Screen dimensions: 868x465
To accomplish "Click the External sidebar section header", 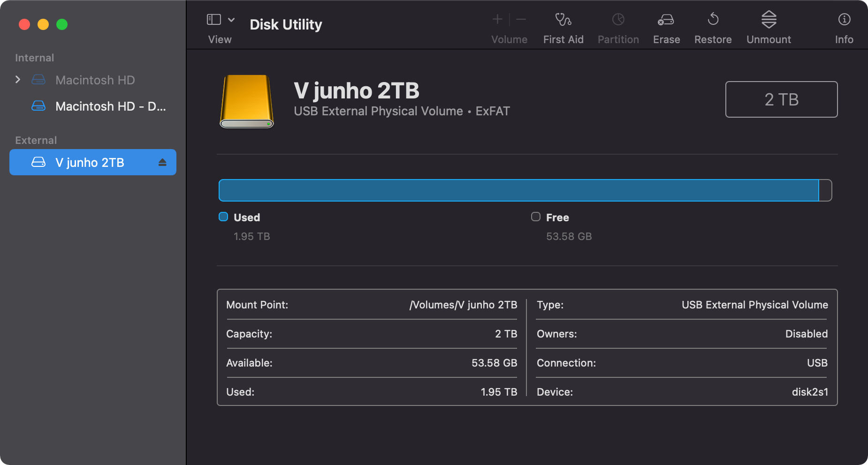I will 36,140.
